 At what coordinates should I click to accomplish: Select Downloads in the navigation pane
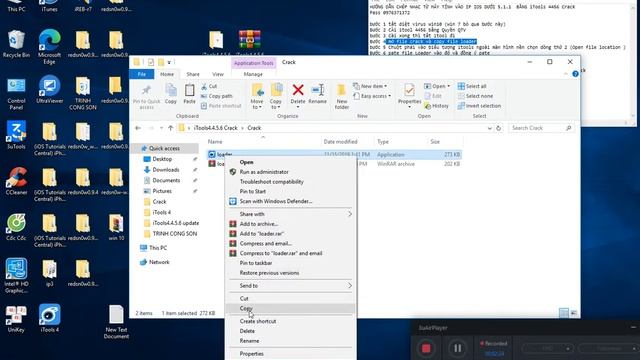[x=166, y=170]
